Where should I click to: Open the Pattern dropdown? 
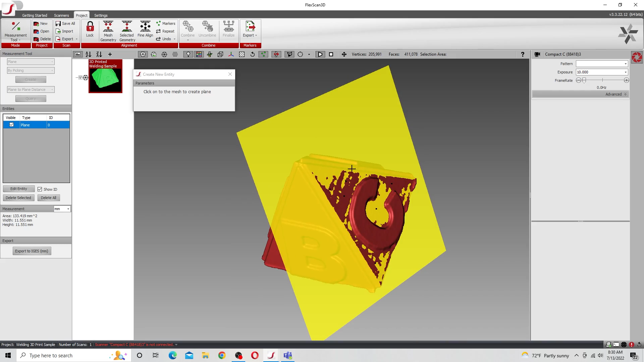pos(602,64)
